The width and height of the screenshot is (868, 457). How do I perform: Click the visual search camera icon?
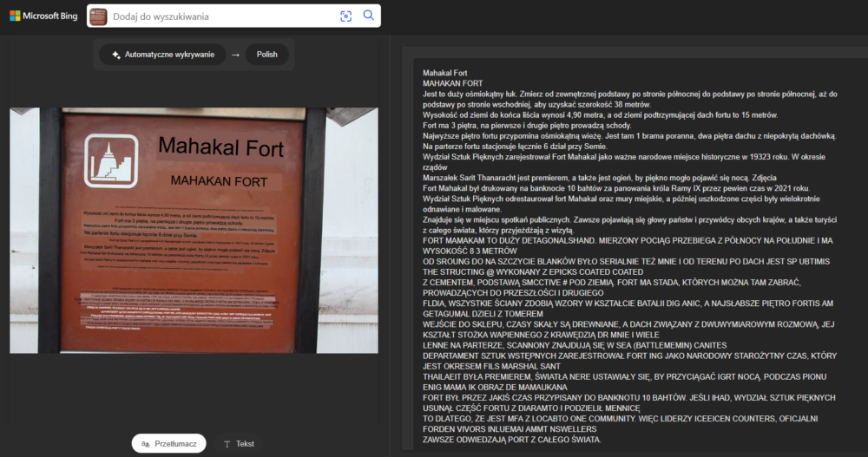tap(345, 16)
